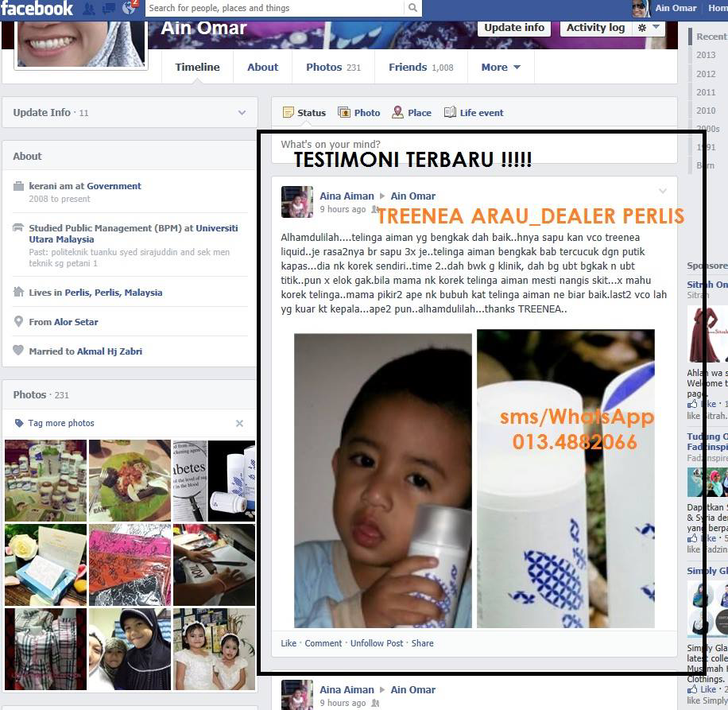Expand the Update Info panel chevron
This screenshot has height=710, width=728.
242,112
